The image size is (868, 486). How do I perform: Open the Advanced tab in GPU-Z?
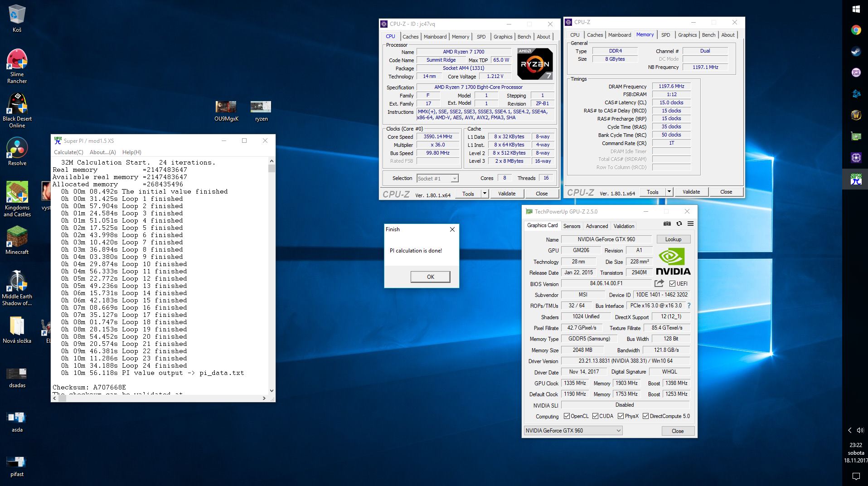pos(597,226)
